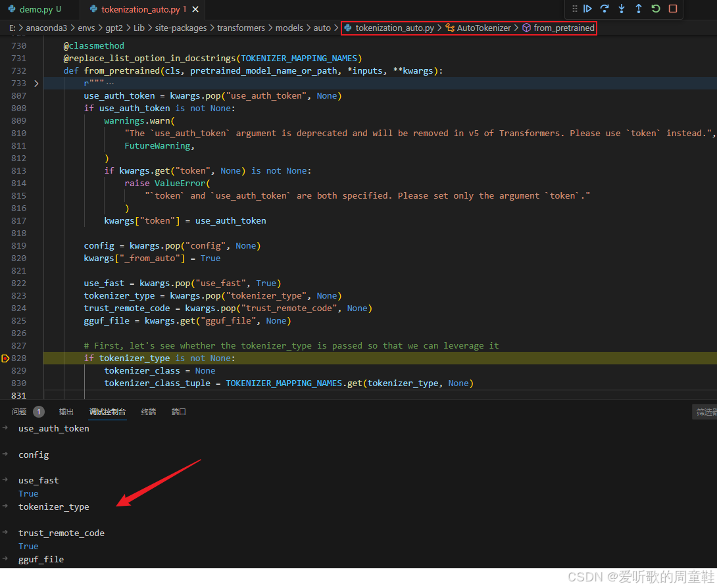
Task: Click transformers in the breadcrumb path
Action: 241,28
